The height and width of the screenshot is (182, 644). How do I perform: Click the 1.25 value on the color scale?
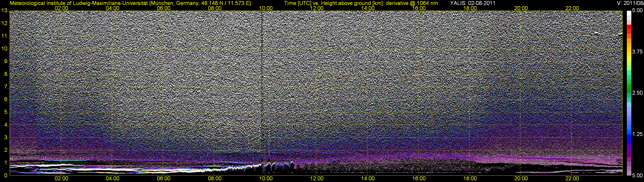(x=637, y=134)
